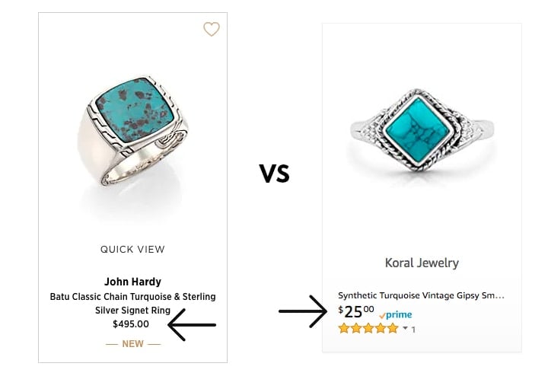Expand the rating breakdown dropdown arrow
The image size is (548, 392).
[x=405, y=328]
